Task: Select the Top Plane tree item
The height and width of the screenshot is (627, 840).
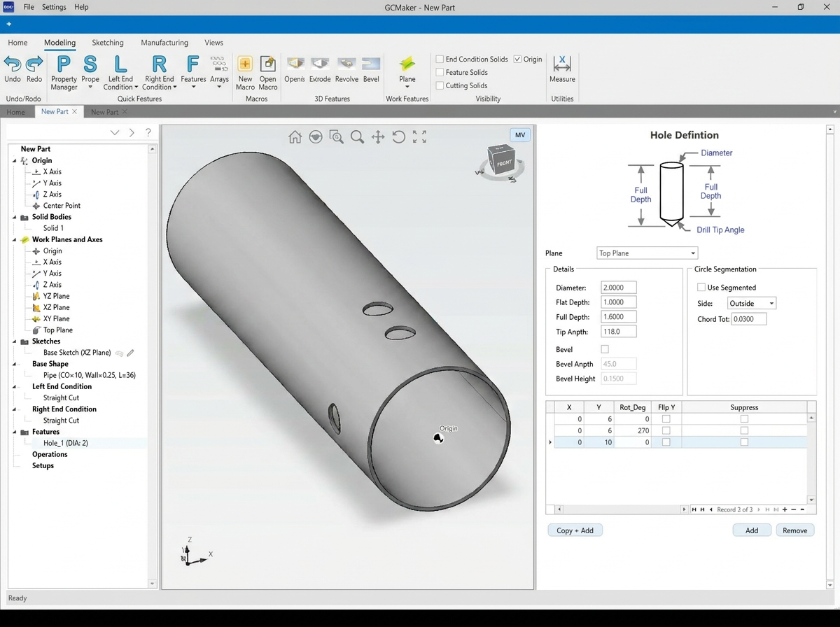Action: (57, 330)
